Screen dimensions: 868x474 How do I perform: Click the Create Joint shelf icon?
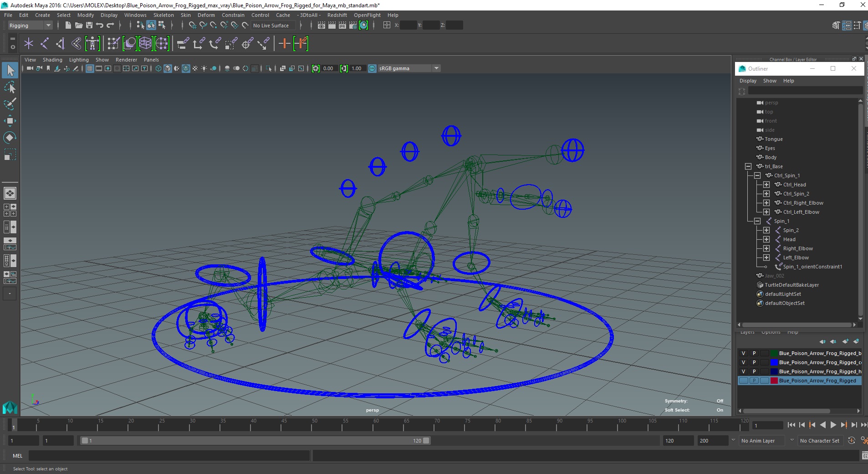[x=45, y=44]
